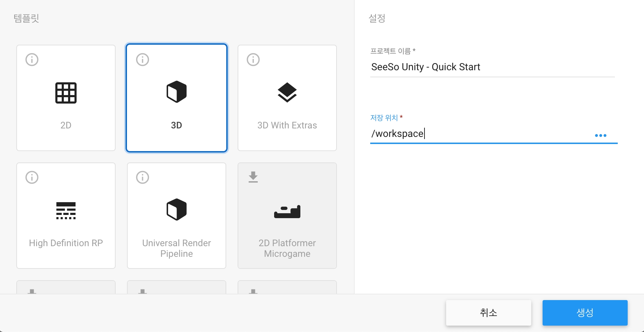Click the 템플릿 heading
The width and height of the screenshot is (644, 332).
point(26,18)
